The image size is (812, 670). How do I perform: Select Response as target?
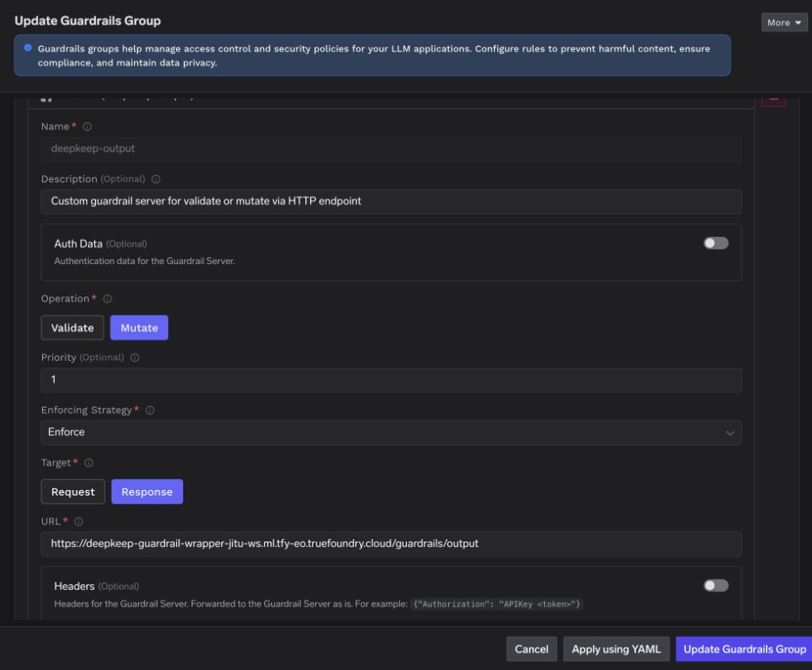coord(147,492)
